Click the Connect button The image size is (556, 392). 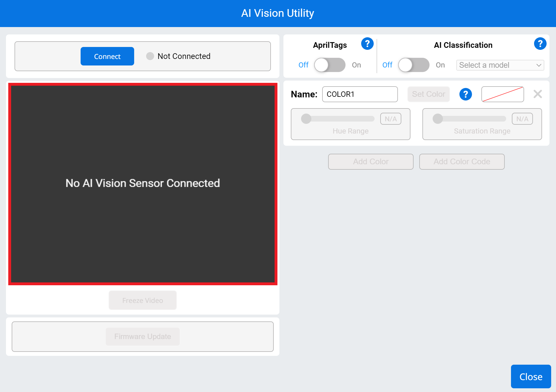click(x=107, y=56)
